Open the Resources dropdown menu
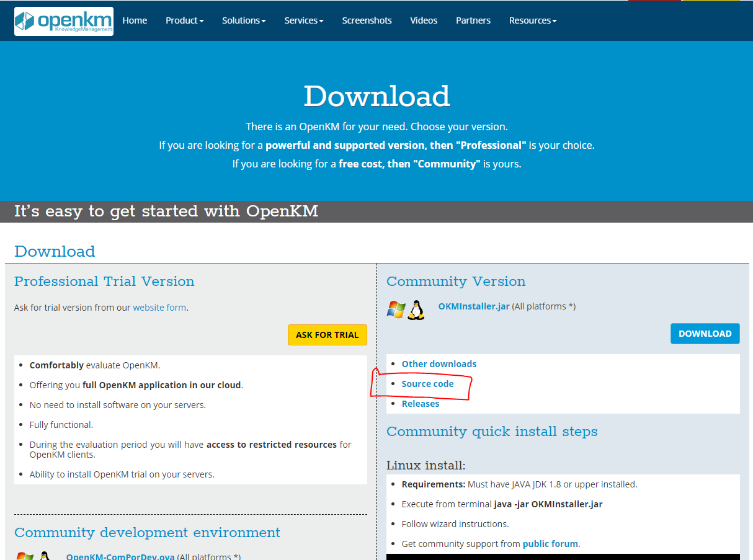Viewport: 753px width, 560px height. [x=532, y=20]
